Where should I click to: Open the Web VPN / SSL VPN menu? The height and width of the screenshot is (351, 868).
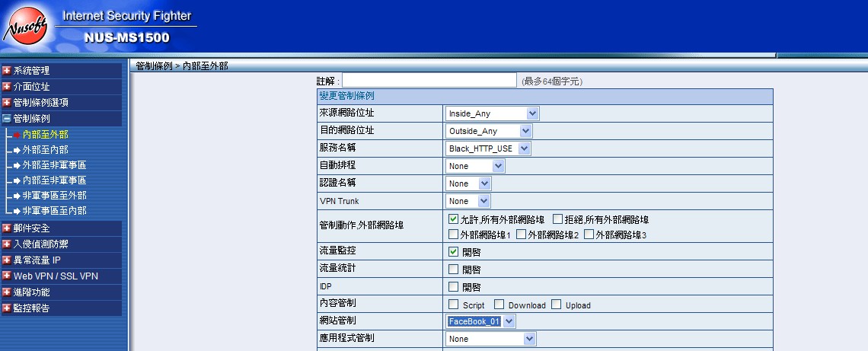click(x=56, y=276)
